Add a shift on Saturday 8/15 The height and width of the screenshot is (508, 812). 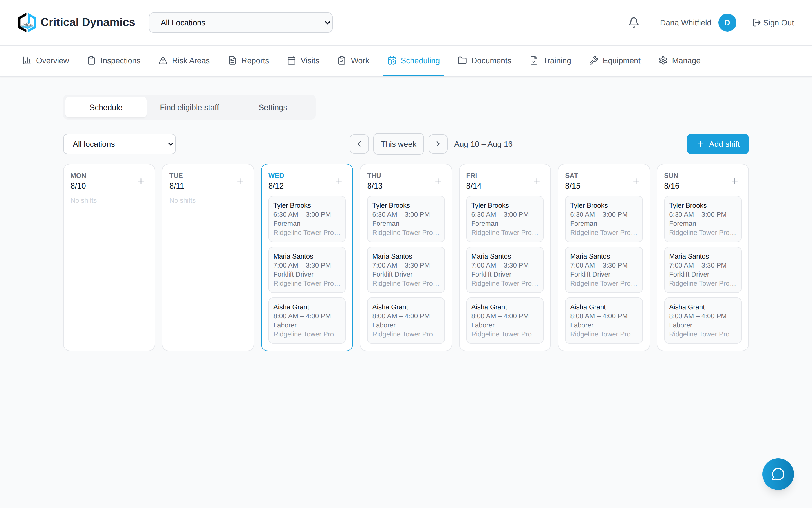(636, 181)
